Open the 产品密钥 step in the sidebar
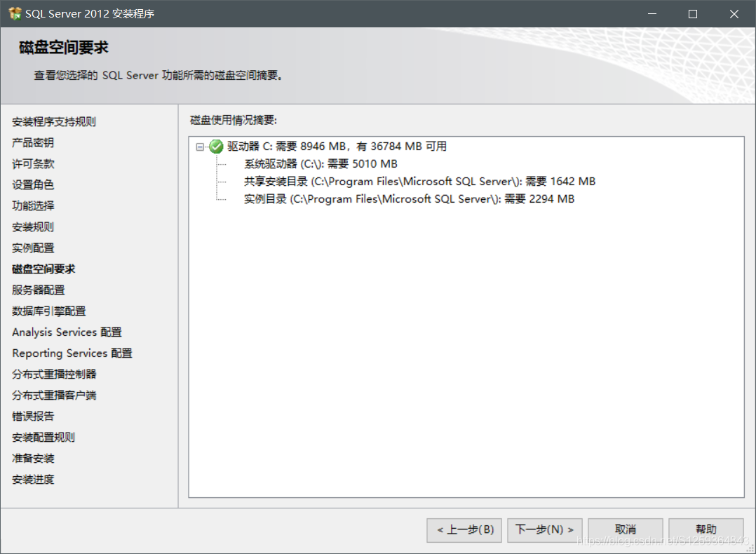This screenshot has width=756, height=554. pyautogui.click(x=33, y=143)
